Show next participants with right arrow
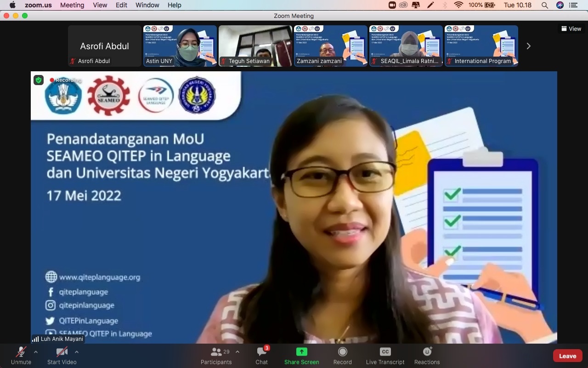The width and height of the screenshot is (588, 368). point(528,46)
